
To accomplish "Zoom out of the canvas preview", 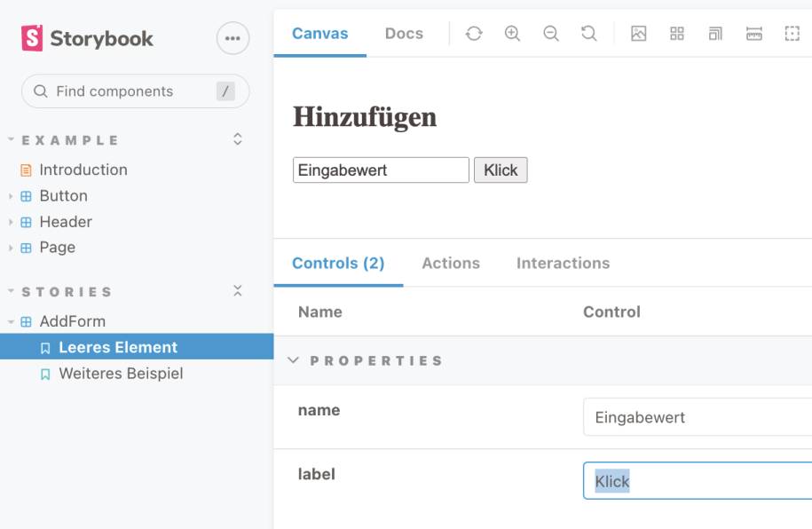I will click(550, 34).
